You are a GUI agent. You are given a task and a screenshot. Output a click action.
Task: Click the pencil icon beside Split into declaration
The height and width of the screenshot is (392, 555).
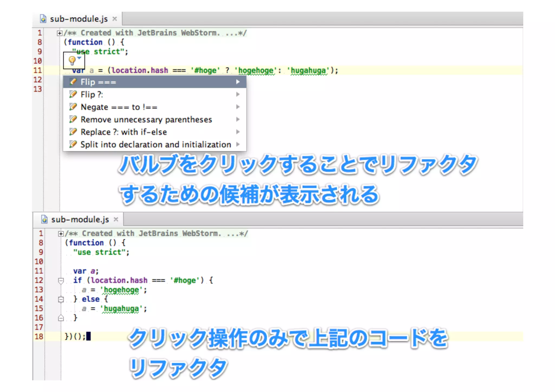click(x=73, y=144)
